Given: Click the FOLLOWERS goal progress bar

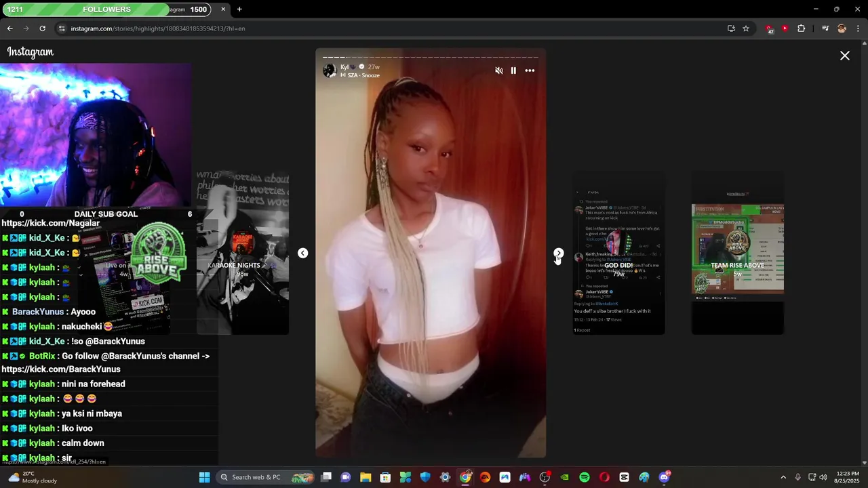Looking at the screenshot, I should [x=106, y=9].
